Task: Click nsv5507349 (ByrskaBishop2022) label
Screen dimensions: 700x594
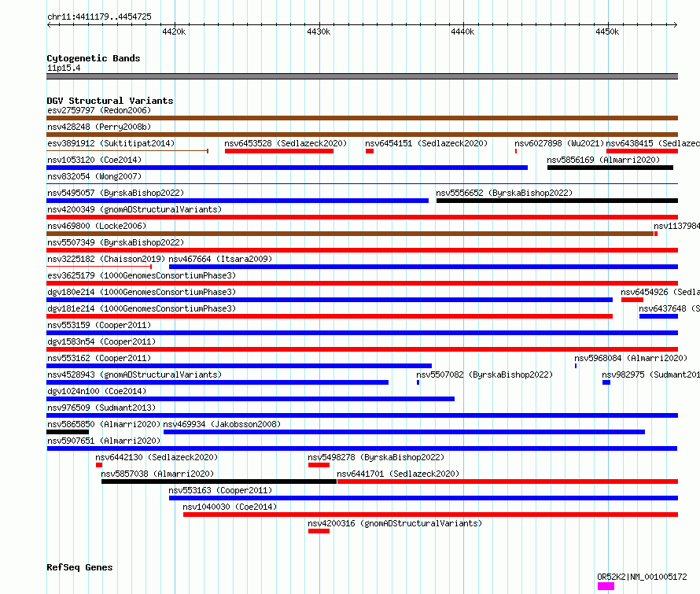Action: [116, 242]
